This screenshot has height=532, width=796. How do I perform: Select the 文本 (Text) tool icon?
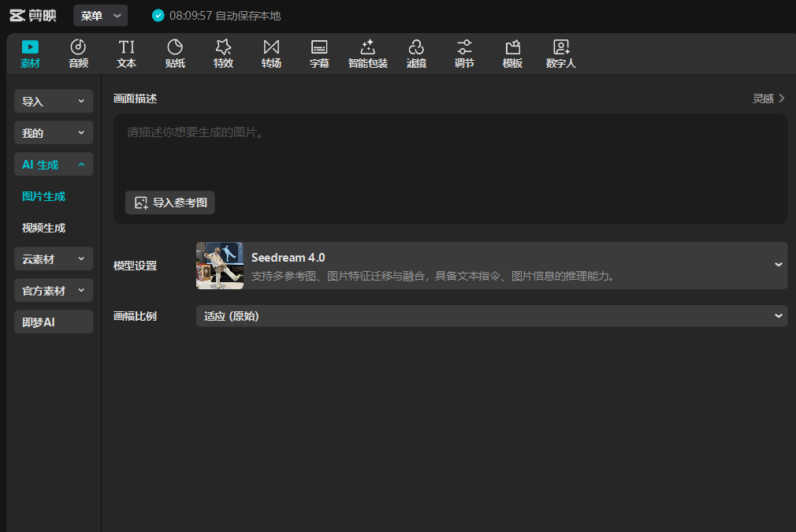pos(126,48)
